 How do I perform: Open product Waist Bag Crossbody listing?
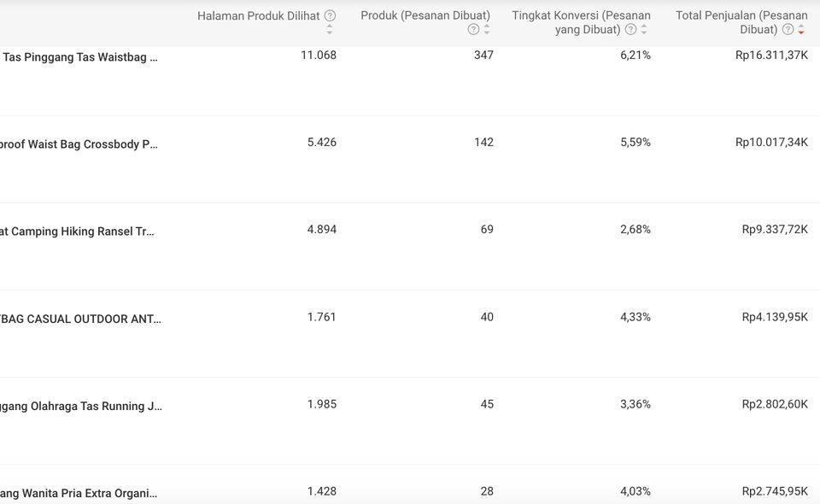click(79, 144)
